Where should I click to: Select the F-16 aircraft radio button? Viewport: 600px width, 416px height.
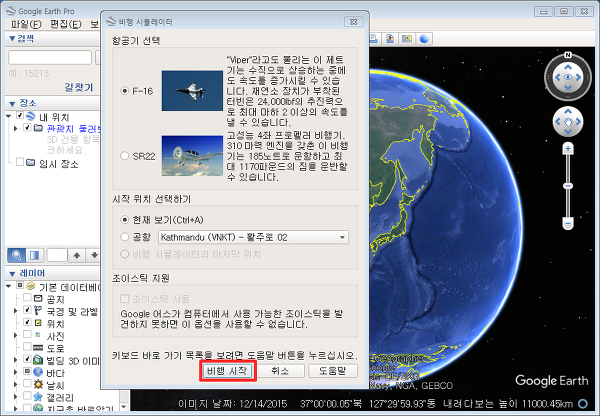click(x=124, y=91)
